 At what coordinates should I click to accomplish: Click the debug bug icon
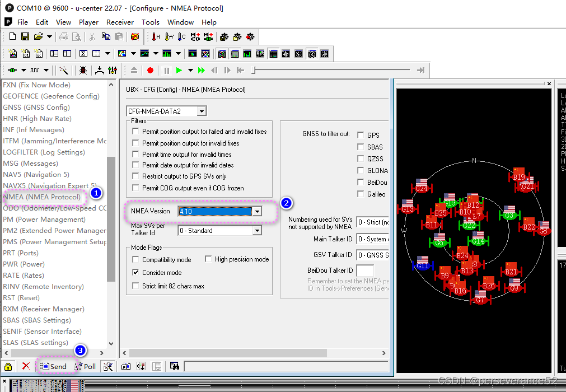pyautogui.click(x=83, y=71)
